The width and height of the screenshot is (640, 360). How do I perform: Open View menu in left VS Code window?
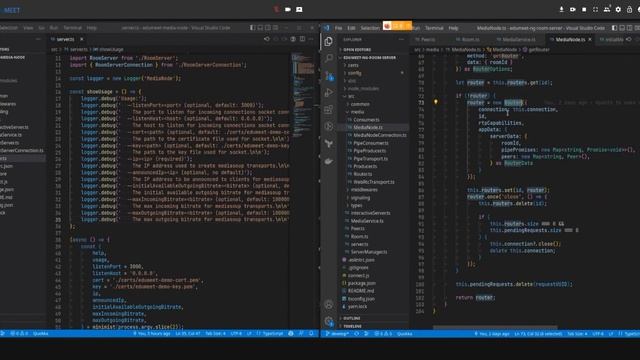(28, 28)
